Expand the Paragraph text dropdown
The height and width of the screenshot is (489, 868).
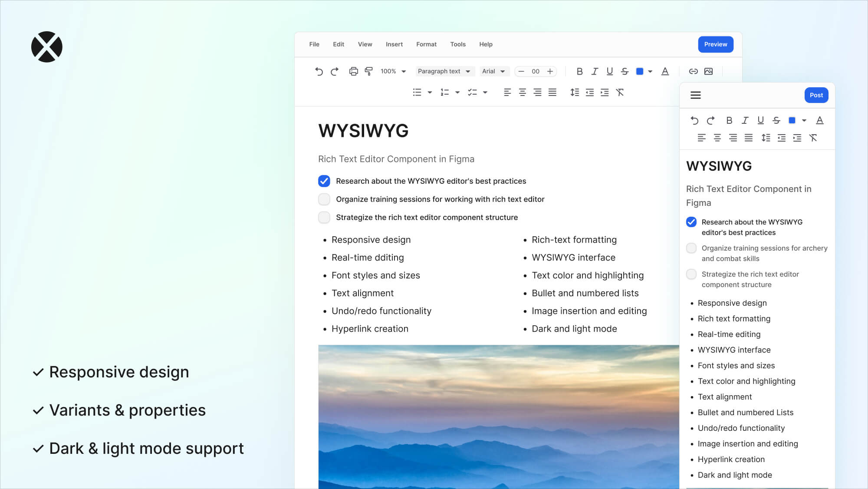click(444, 71)
